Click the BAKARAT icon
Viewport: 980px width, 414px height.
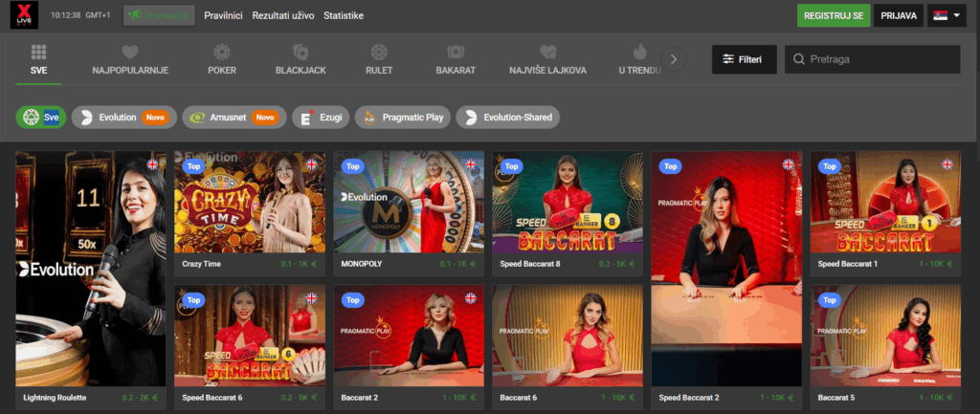[456, 52]
